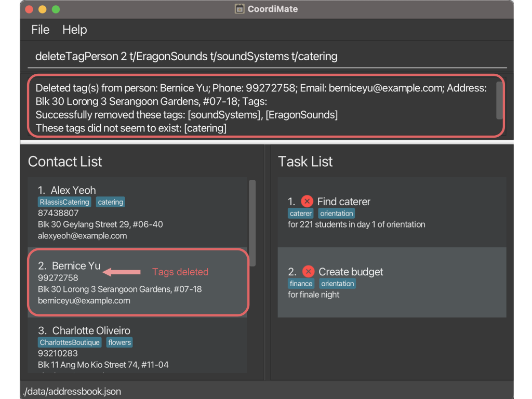This screenshot has height=399, width=532.
Task: Click the RilassisCatering tag on Alex Yeoh
Action: [x=64, y=202]
